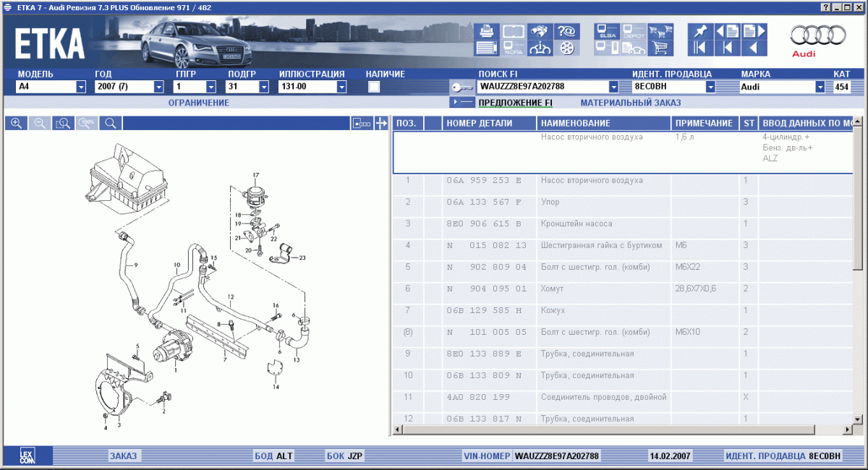868x470 pixels.
Task: Click the plain left arrow back icon
Action: point(753,48)
